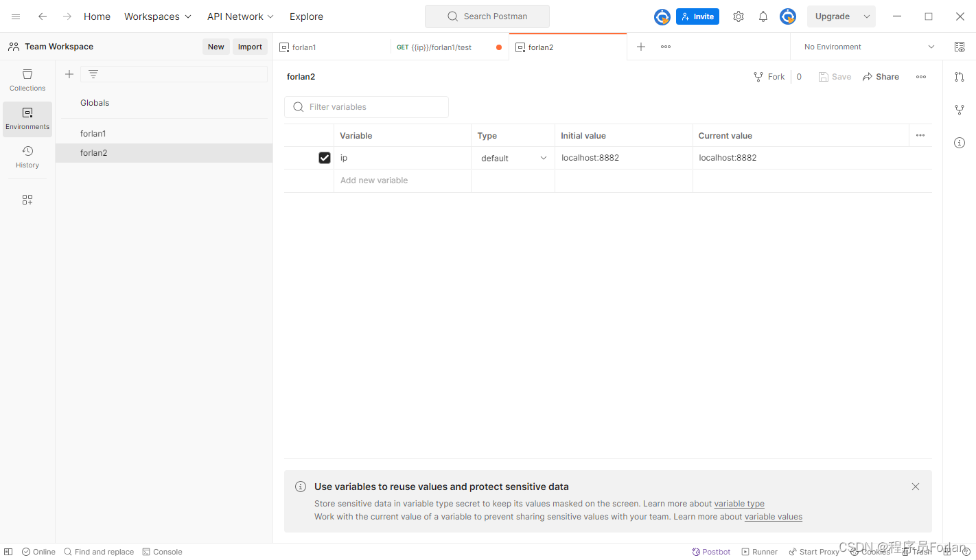Viewport: 976px width, 560px height.
Task: Click the current value localhost:8882 cell
Action: 813,158
